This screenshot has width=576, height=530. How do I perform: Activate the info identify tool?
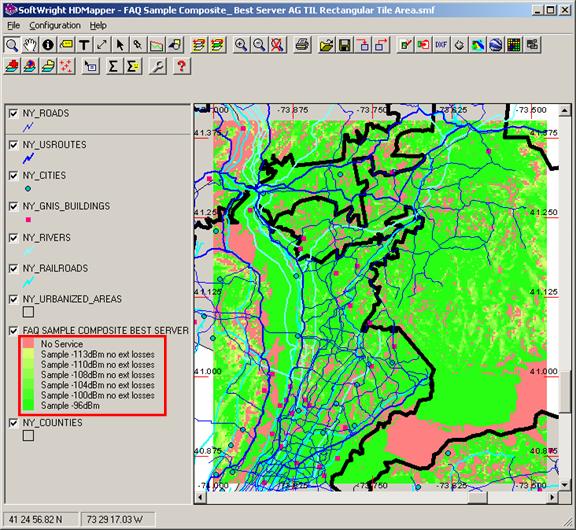(x=48, y=45)
